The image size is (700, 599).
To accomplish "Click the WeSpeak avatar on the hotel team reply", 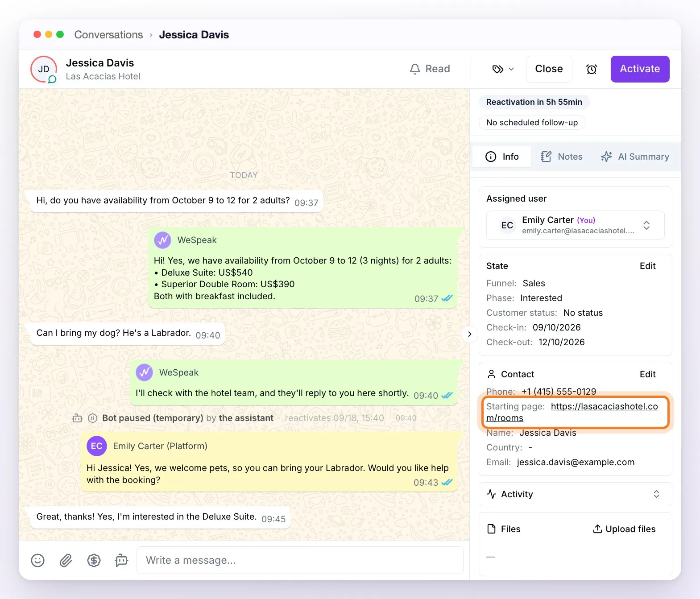I will coord(145,372).
